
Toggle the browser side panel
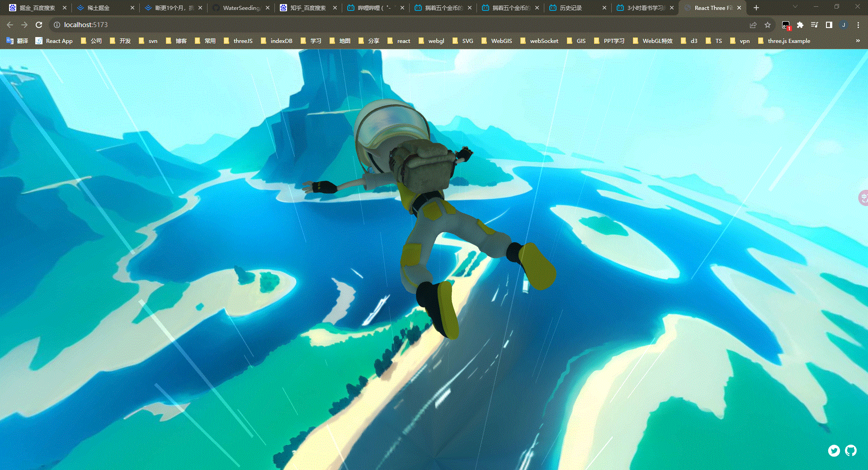pos(829,25)
